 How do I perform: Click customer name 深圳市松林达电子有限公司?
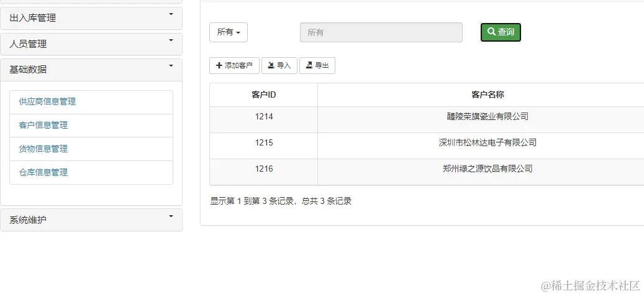pos(488,143)
